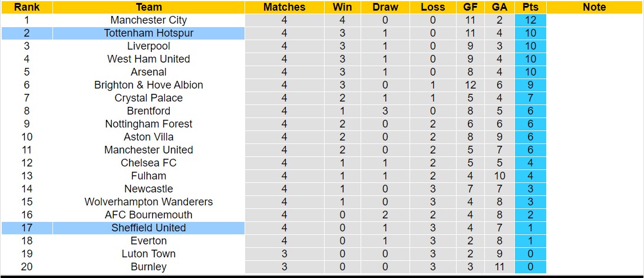Viewport: 644px width, 278px height.
Task: Click the Rank column header
Action: (x=27, y=7)
